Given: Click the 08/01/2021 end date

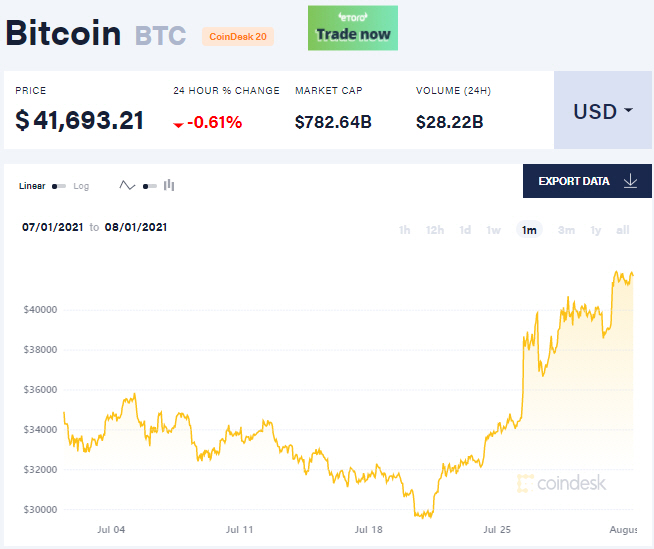Looking at the screenshot, I should 135,227.
